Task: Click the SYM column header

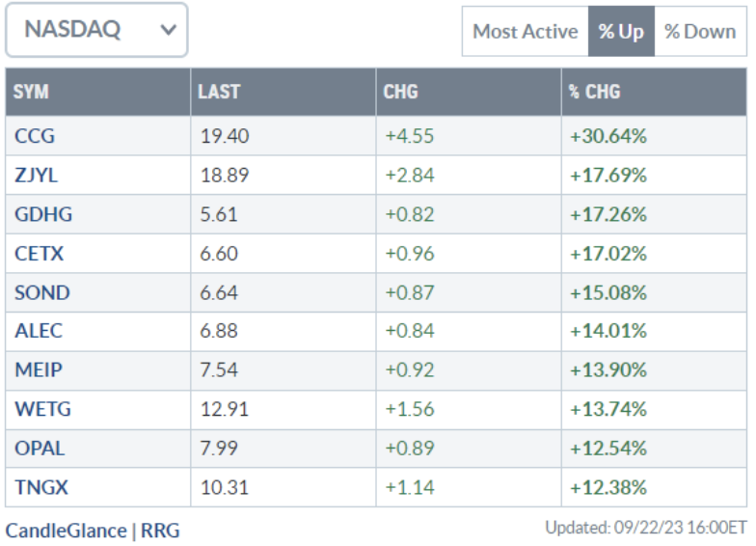Action: pyautogui.click(x=32, y=93)
